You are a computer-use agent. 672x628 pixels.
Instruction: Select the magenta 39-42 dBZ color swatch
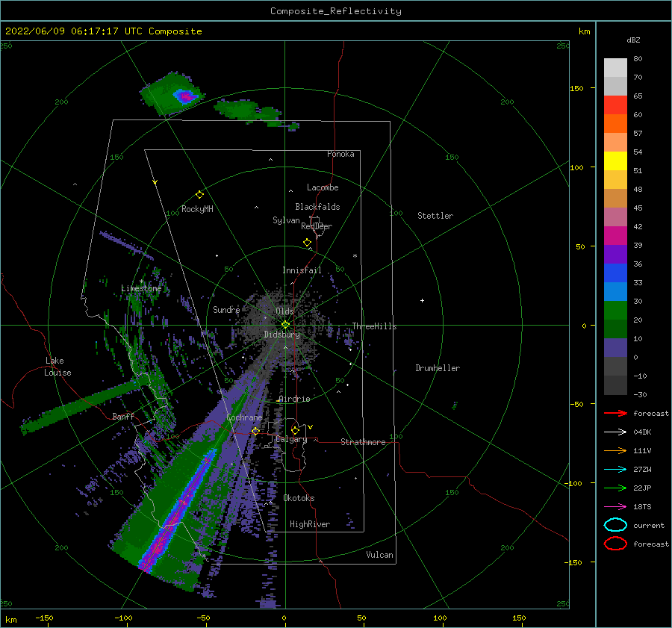point(615,236)
